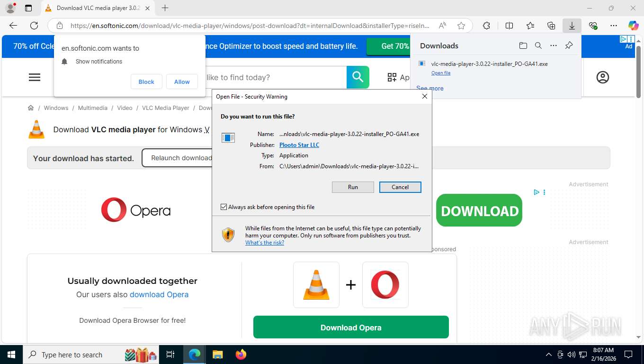The width and height of the screenshot is (644, 364).
Task: Click Cancel in the Security Warning dialog
Action: (400, 187)
